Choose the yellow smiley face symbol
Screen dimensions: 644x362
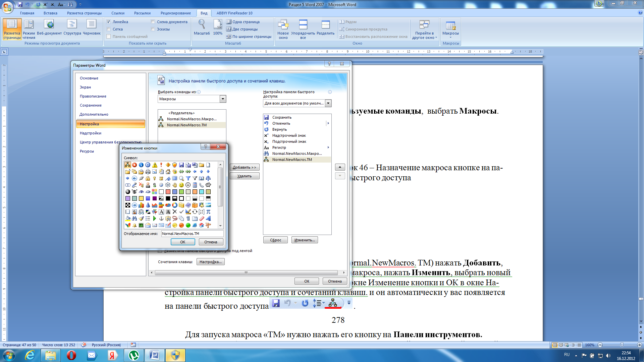(181, 185)
